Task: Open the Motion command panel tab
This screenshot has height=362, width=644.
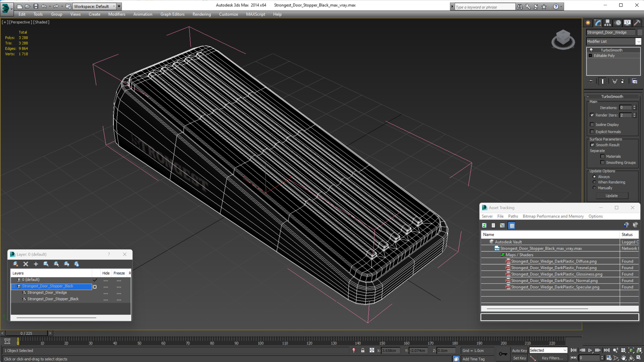Action: click(618, 23)
